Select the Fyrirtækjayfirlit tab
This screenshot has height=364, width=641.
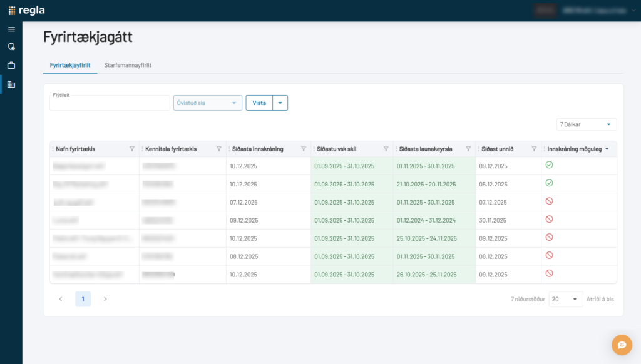(x=70, y=65)
